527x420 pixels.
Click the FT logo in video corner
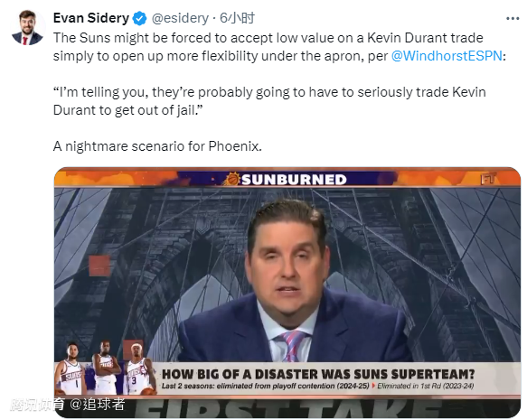coord(488,179)
